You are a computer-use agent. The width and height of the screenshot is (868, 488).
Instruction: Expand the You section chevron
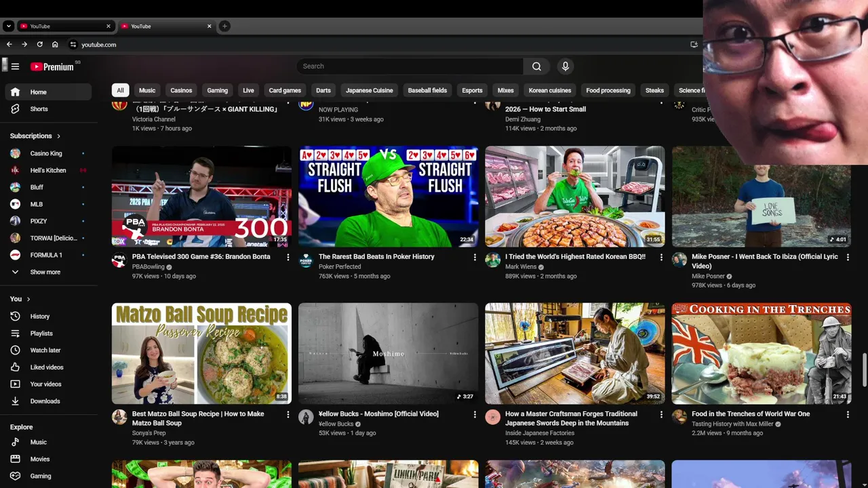tap(28, 299)
